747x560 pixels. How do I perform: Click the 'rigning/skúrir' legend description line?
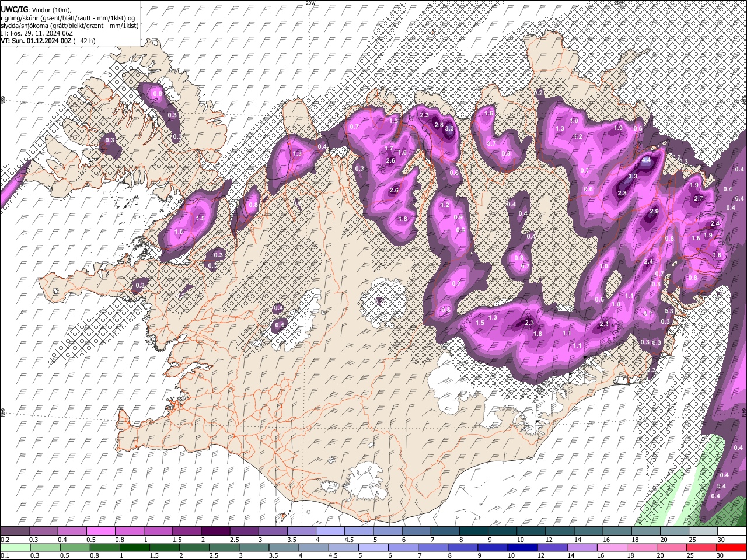[68, 18]
